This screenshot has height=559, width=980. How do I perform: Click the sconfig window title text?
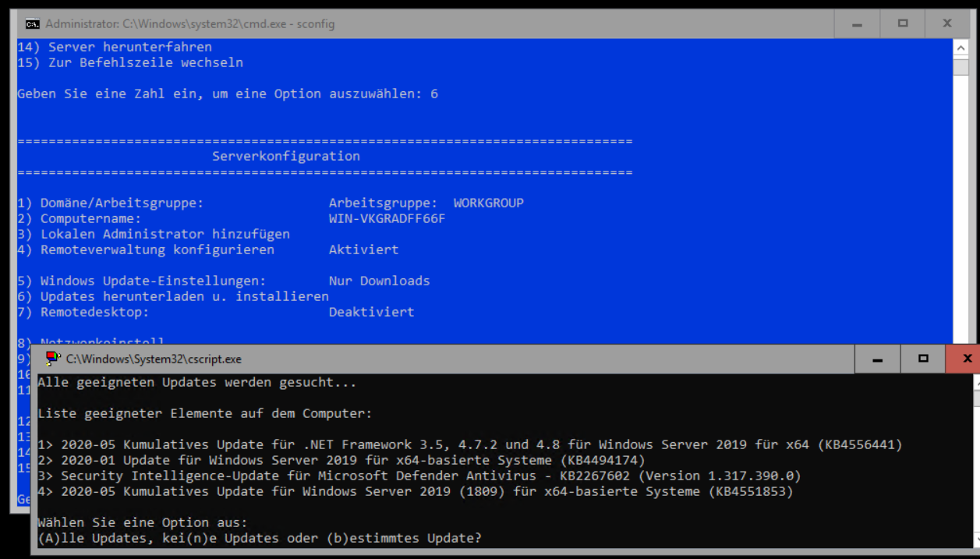pyautogui.click(x=190, y=24)
